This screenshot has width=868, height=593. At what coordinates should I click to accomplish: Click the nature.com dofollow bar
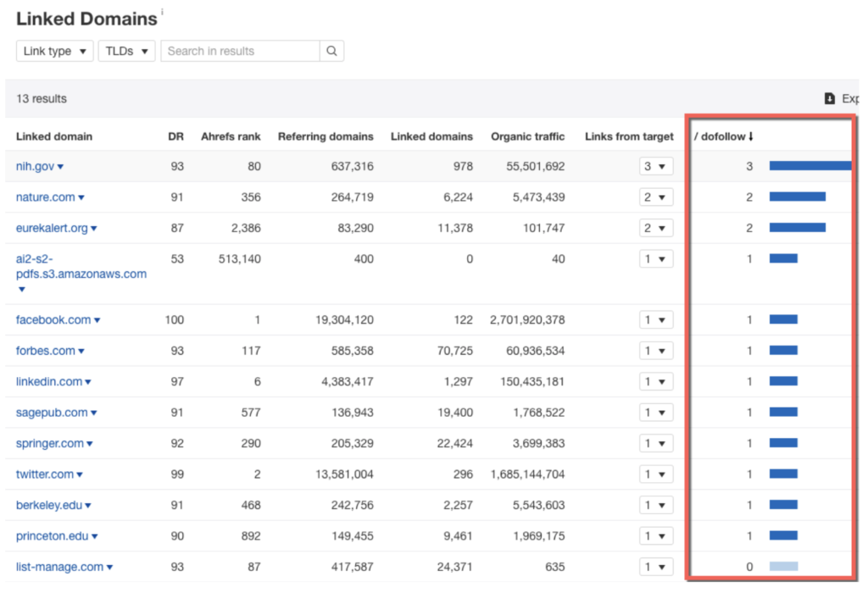(797, 197)
